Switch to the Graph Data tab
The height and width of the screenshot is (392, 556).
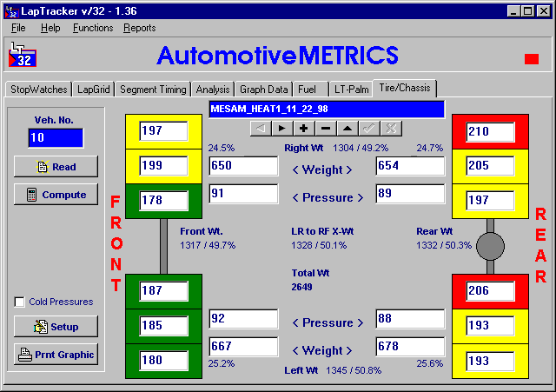coord(263,90)
